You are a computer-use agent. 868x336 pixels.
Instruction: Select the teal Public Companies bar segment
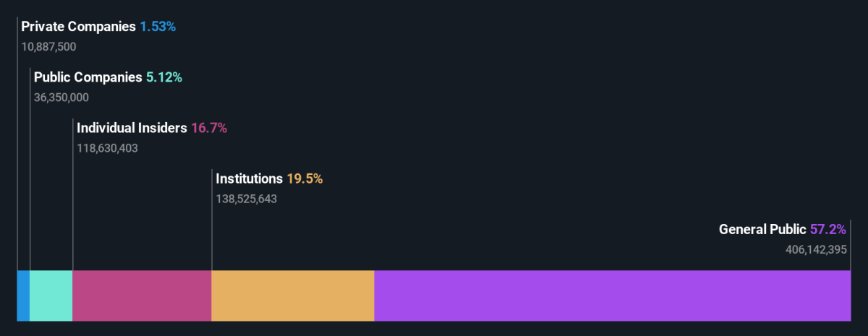tap(51, 296)
